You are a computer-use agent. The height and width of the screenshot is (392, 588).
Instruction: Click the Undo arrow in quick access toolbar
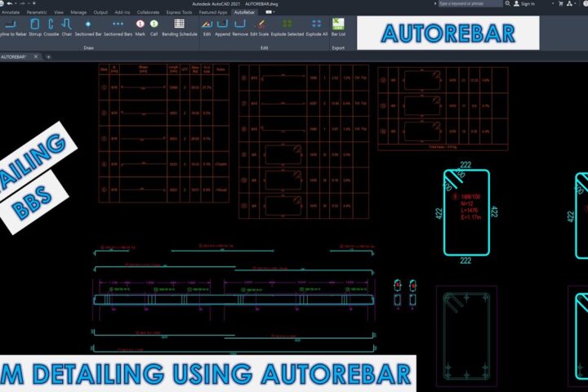click(10, 3)
